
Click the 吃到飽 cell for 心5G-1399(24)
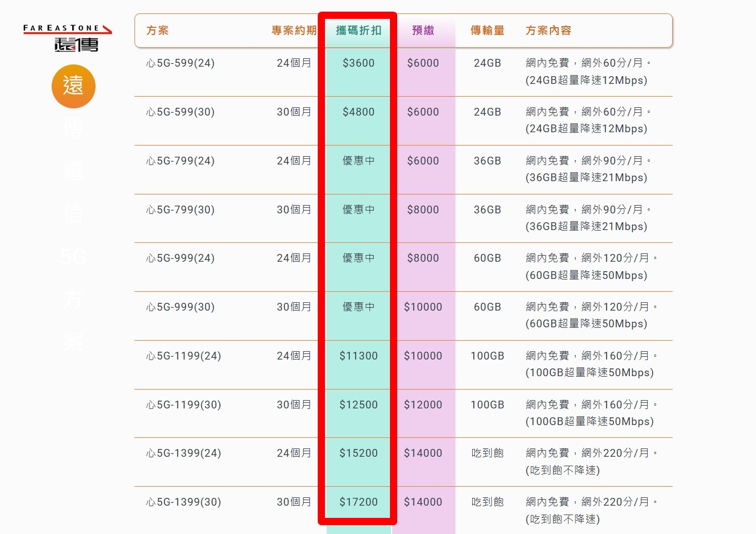pyautogui.click(x=487, y=453)
